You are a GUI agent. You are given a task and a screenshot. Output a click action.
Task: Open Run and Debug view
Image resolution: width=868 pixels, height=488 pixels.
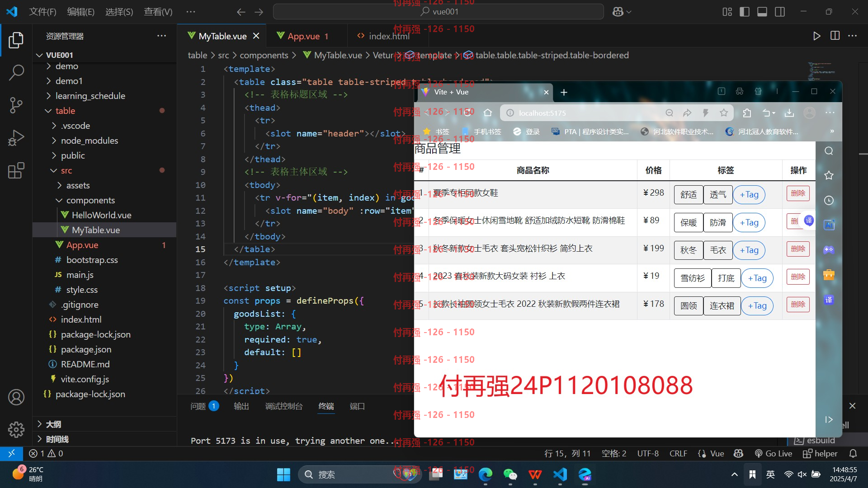tap(16, 138)
